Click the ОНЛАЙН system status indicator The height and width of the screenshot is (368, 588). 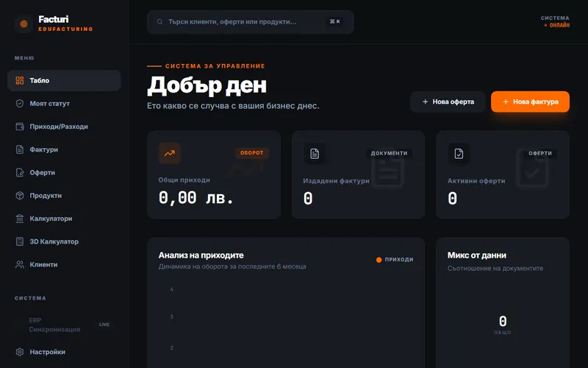coord(557,25)
